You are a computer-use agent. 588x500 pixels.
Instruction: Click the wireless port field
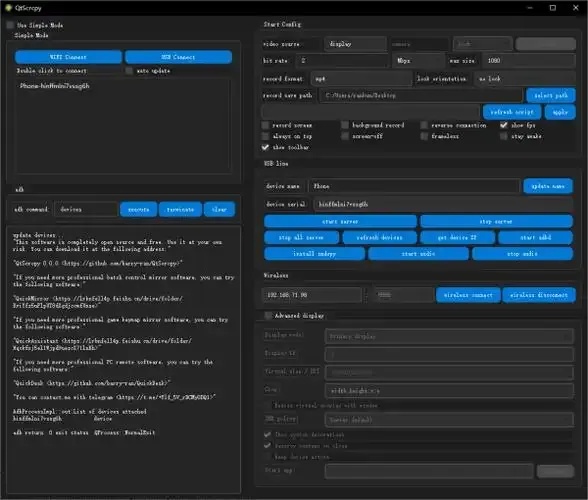(403, 295)
